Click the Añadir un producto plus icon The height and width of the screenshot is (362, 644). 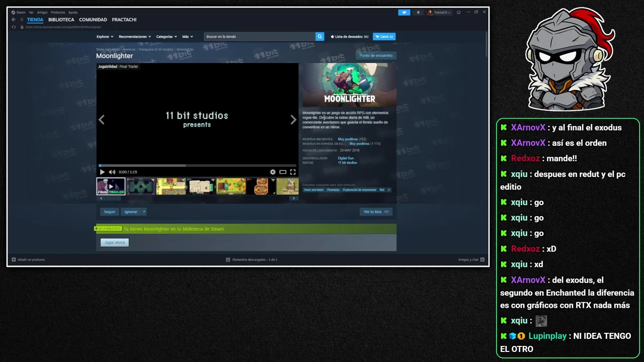pos(14,259)
